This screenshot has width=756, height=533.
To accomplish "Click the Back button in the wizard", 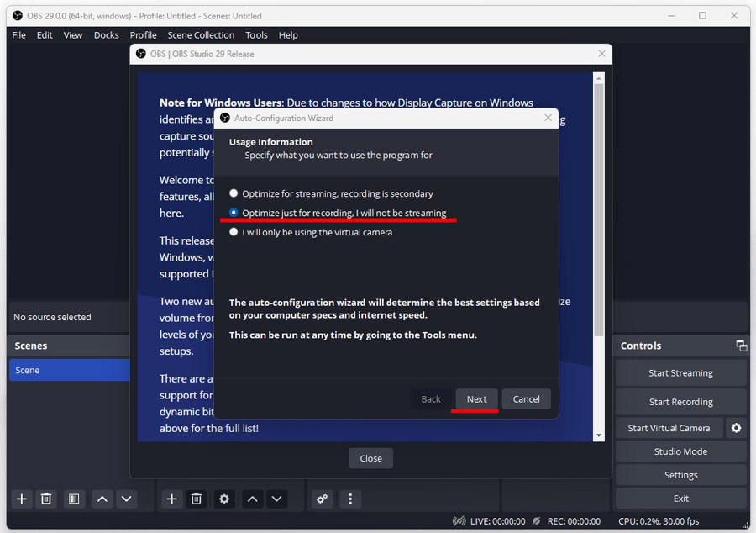I will [431, 398].
